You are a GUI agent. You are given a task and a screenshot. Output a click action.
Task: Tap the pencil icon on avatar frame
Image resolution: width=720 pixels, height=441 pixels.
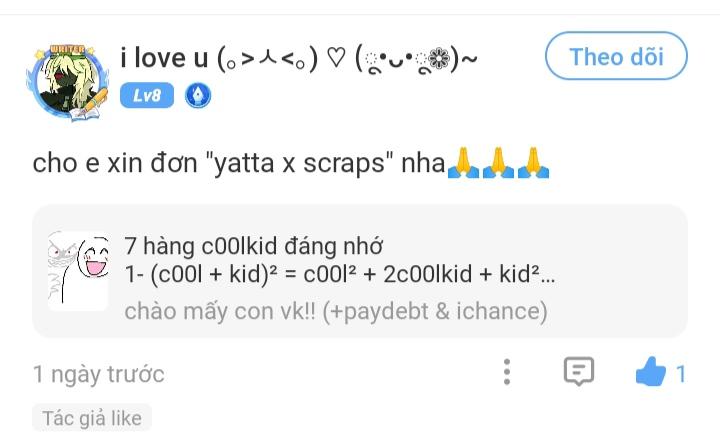coord(96,100)
